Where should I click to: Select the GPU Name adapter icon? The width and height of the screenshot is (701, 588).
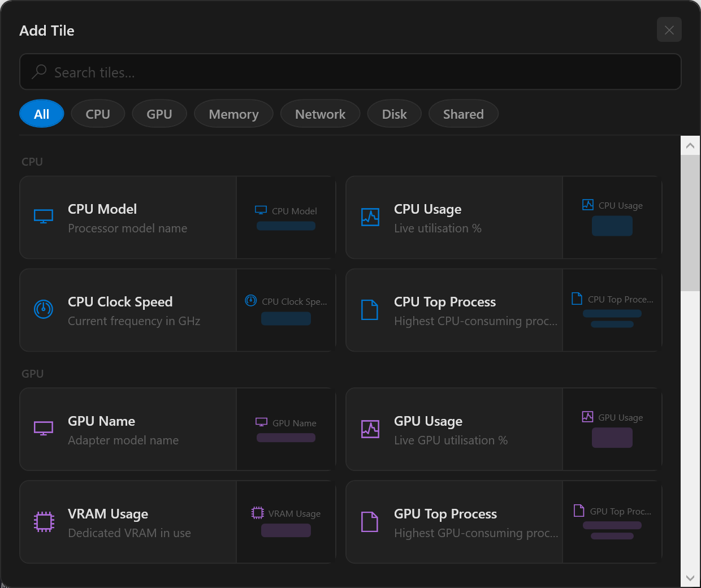tap(43, 428)
